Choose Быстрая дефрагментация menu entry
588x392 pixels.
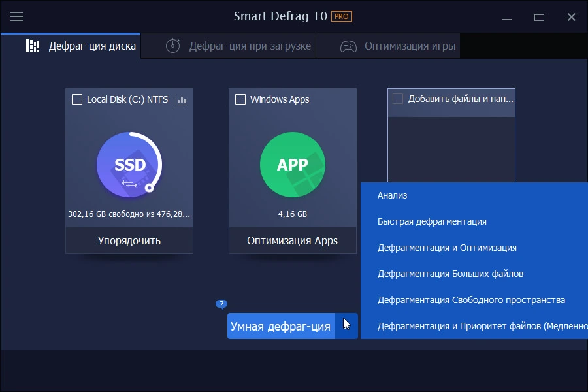pos(474,221)
